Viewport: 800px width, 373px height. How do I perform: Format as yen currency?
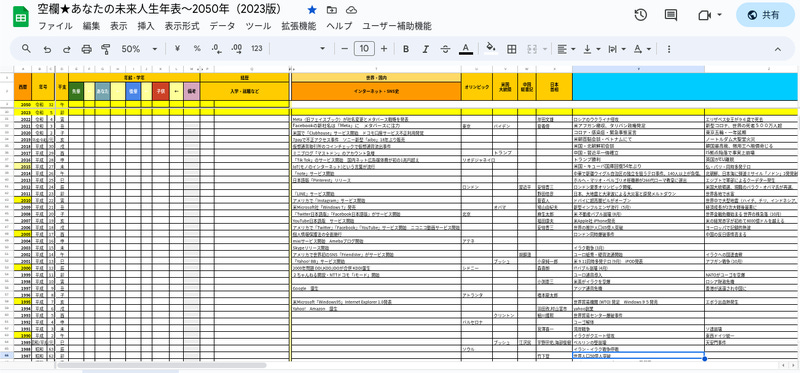tap(177, 48)
